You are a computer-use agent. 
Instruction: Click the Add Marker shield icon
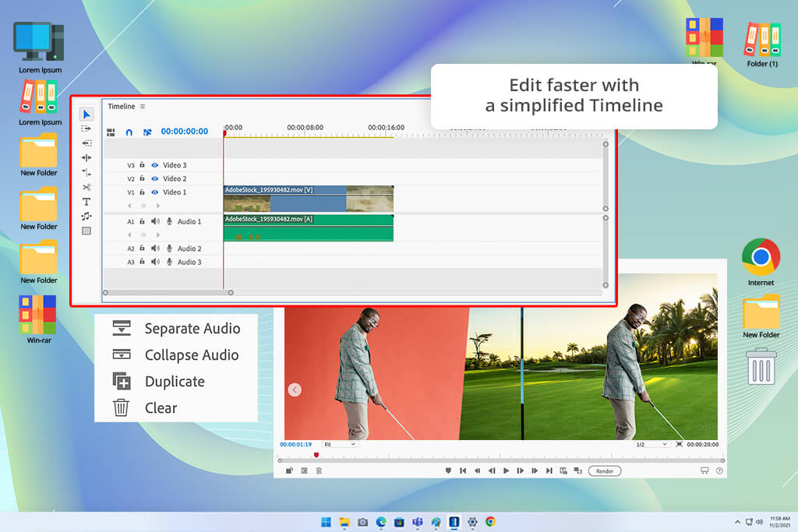(x=448, y=471)
